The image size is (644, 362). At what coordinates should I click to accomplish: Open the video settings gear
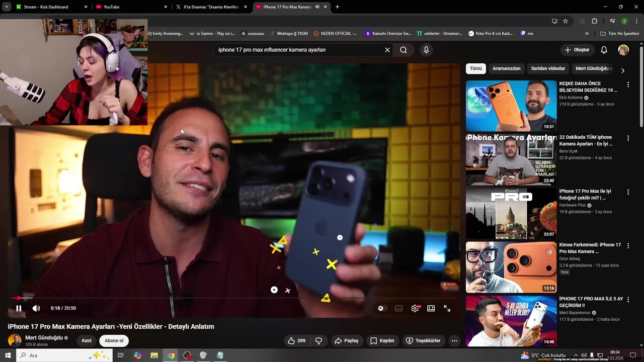tap(415, 308)
